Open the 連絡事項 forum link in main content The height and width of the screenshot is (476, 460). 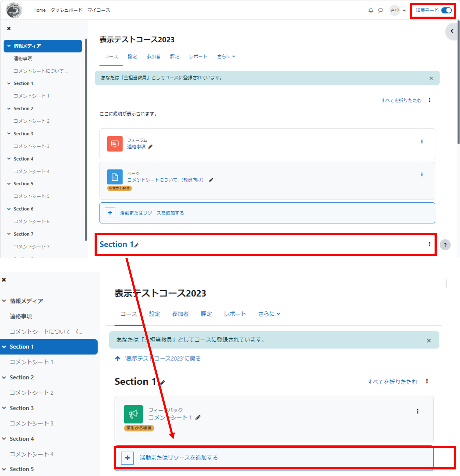(x=136, y=147)
